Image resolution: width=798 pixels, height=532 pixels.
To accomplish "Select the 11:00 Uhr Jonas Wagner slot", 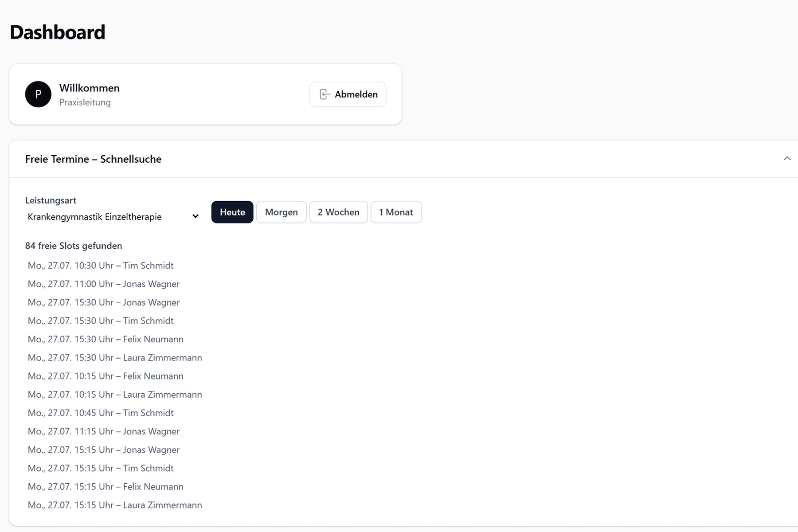I will (x=104, y=284).
